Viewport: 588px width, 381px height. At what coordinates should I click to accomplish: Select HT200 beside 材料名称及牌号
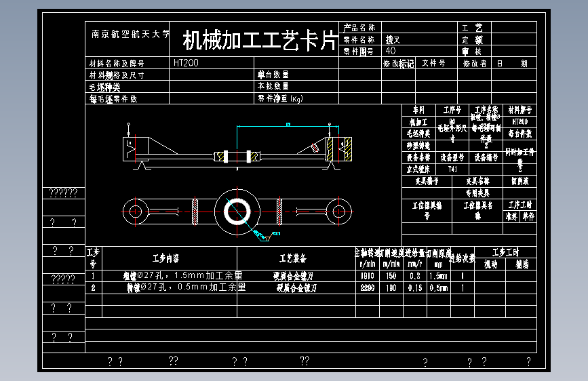pyautogui.click(x=186, y=62)
